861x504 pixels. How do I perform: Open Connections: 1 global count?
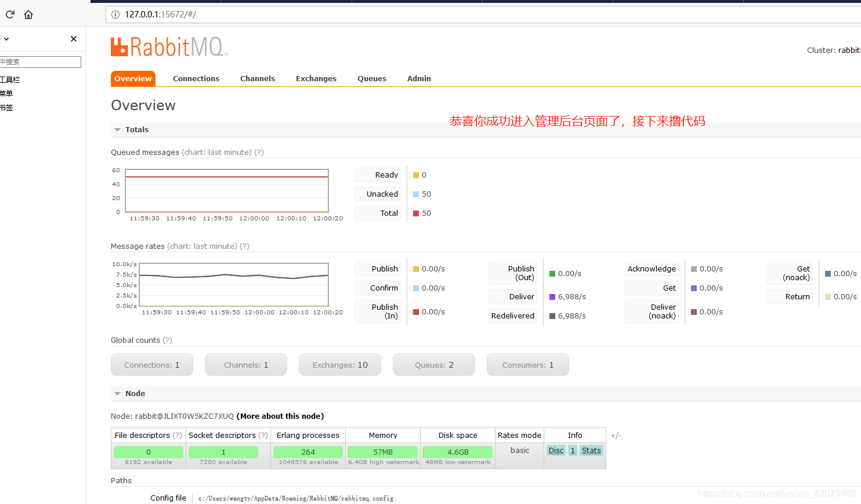pyautogui.click(x=152, y=365)
